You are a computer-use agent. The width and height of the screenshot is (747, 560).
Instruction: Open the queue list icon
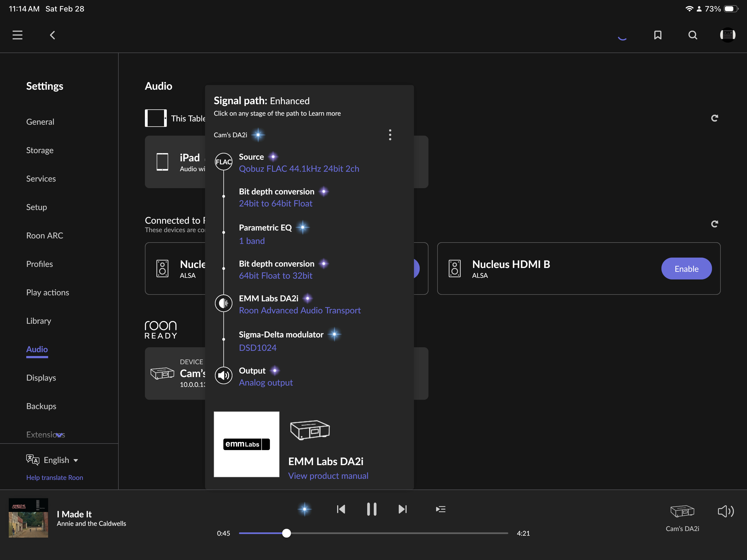coord(440,509)
